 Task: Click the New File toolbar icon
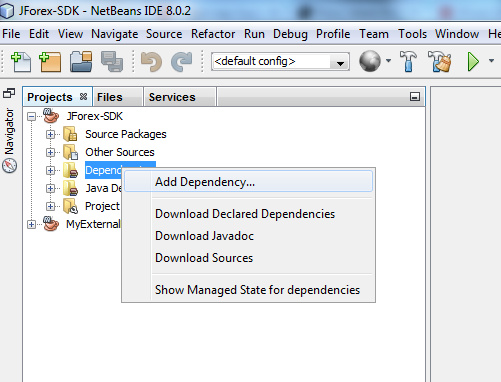coord(21,61)
